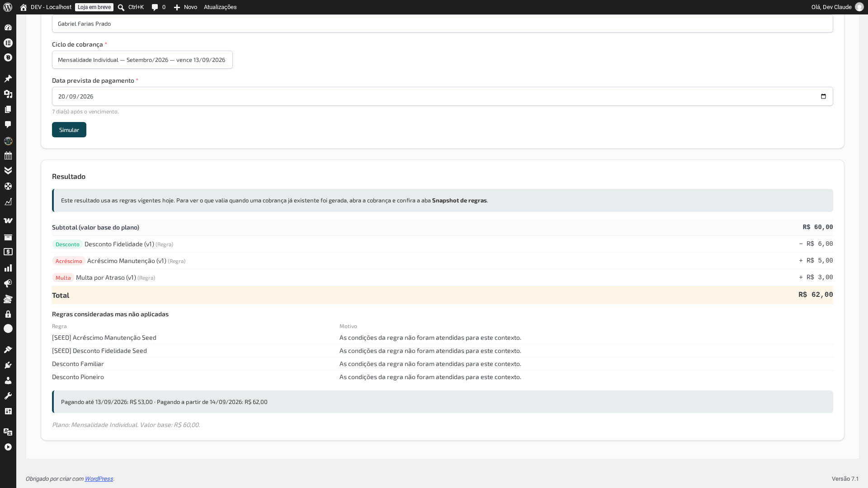Select the Desconto Fidelidade (v1) row
Viewport: 868px width, 488px height.
click(x=442, y=244)
